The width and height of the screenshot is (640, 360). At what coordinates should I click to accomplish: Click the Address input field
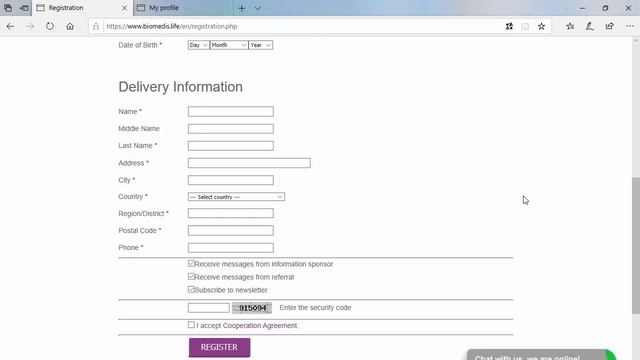249,163
